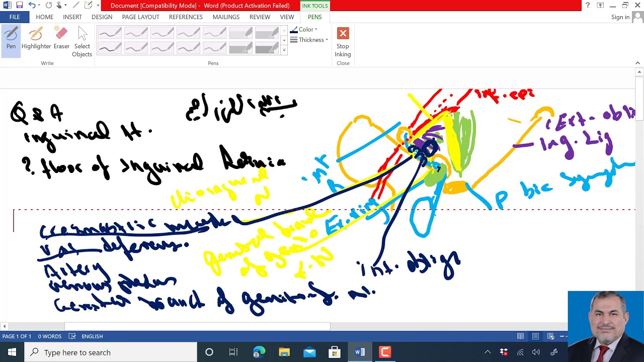
Task: Select the PENS ink tools tab
Action: 314,17
